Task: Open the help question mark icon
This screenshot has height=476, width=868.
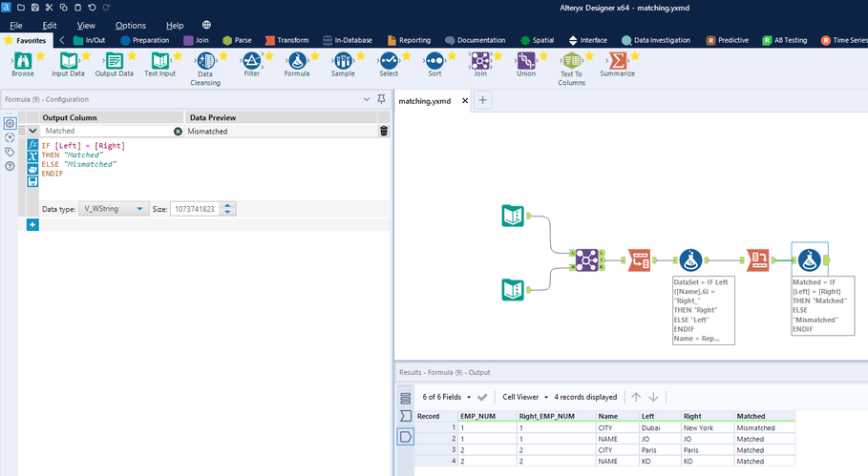Action: (x=10, y=166)
